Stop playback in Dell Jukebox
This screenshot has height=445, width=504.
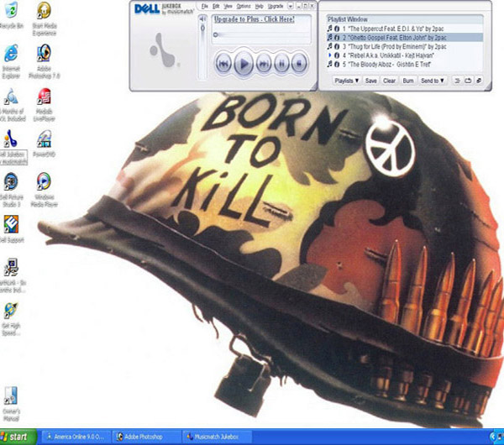(x=299, y=64)
